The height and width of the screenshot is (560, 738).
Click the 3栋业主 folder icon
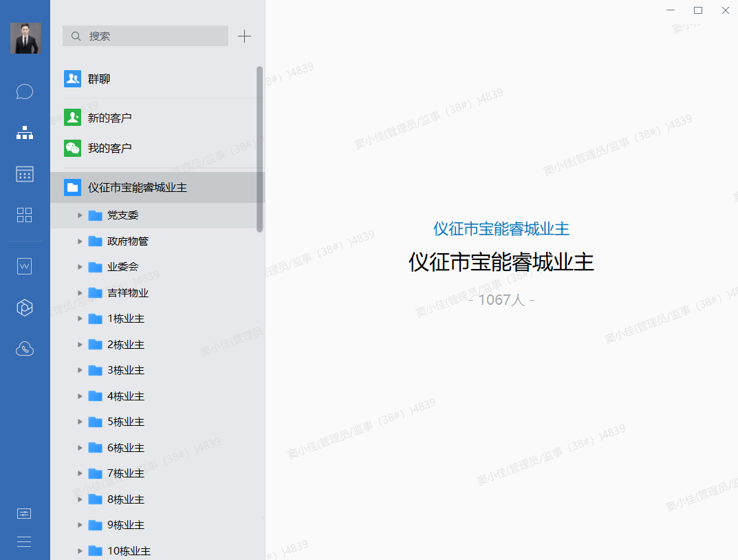96,370
